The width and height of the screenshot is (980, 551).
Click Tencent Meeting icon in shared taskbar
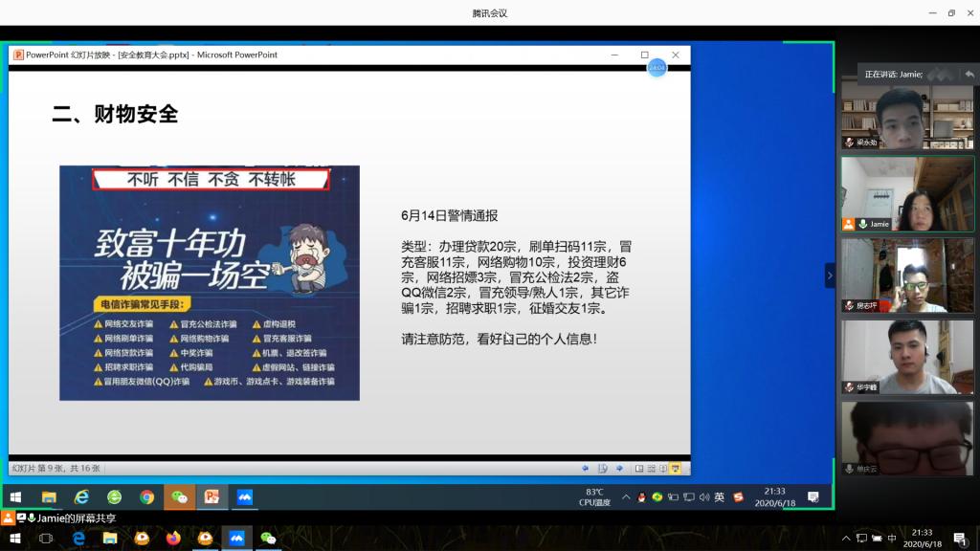click(244, 497)
